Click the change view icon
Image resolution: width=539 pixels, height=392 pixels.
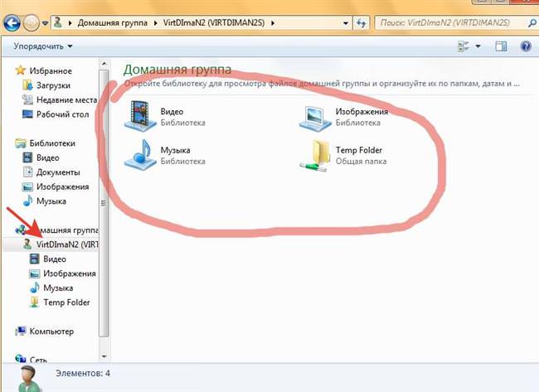[x=464, y=46]
